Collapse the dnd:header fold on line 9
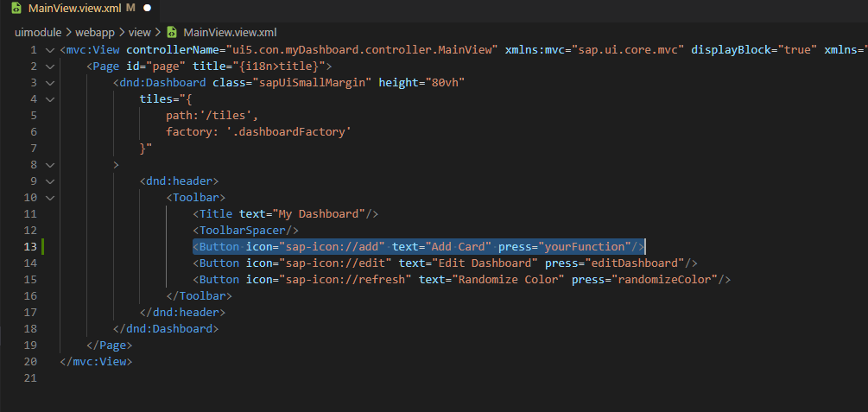The width and height of the screenshot is (868, 412). click(50, 181)
